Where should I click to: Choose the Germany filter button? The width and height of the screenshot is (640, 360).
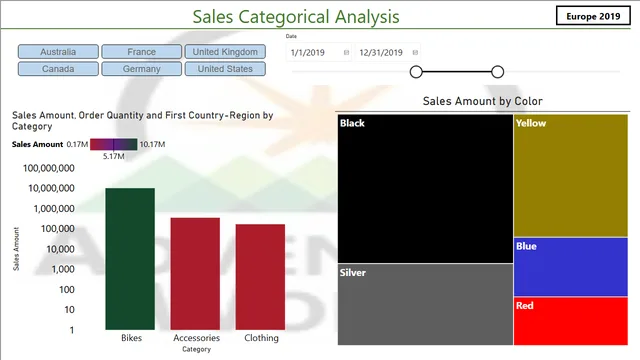click(x=142, y=69)
